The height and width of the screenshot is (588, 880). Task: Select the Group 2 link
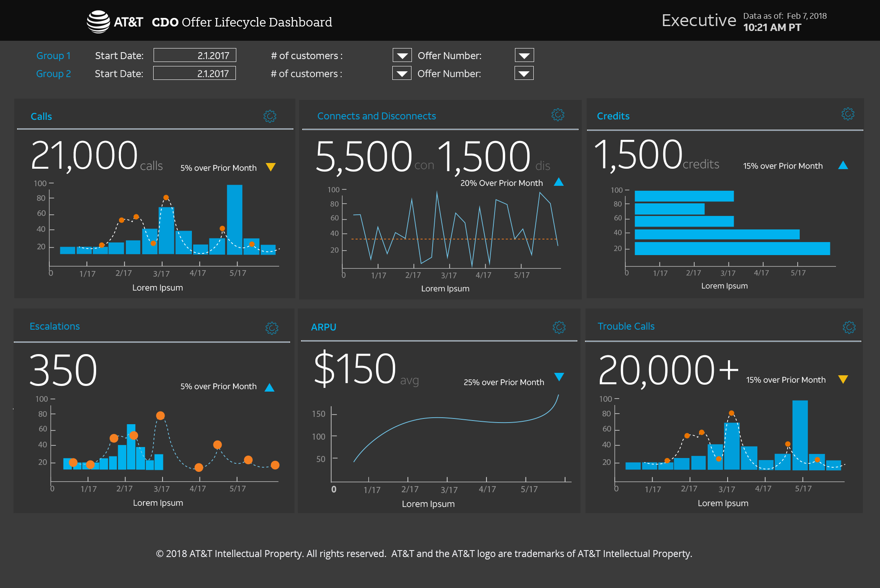(53, 74)
